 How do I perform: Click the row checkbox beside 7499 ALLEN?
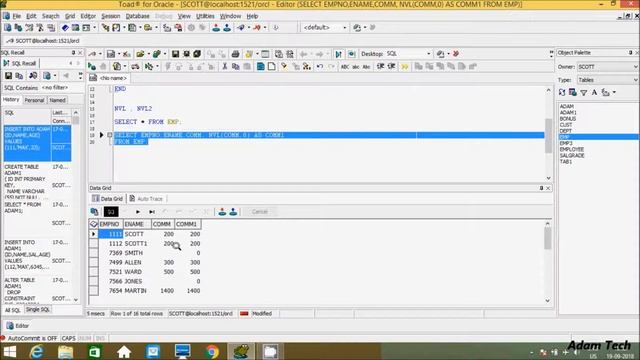(x=93, y=262)
